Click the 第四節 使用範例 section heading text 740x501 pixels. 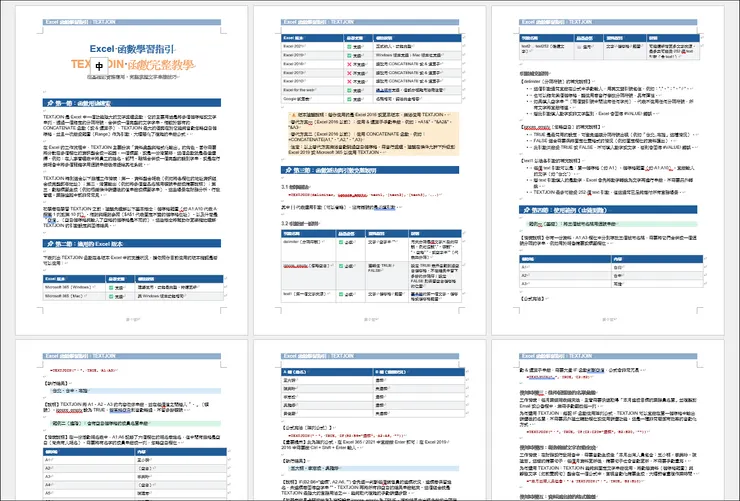pyautogui.click(x=569, y=209)
